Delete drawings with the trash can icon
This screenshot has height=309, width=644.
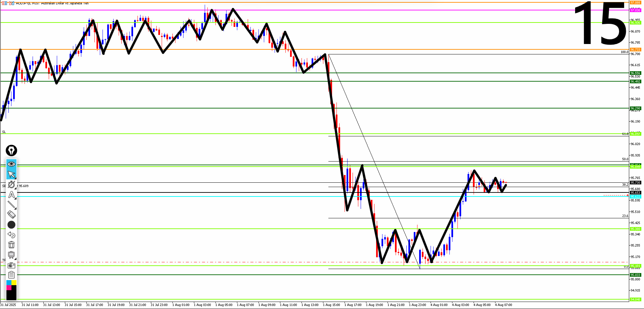[x=11, y=245]
